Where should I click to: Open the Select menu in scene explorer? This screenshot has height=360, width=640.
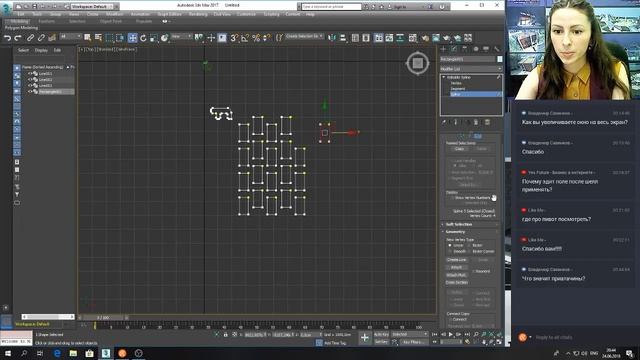[23, 50]
